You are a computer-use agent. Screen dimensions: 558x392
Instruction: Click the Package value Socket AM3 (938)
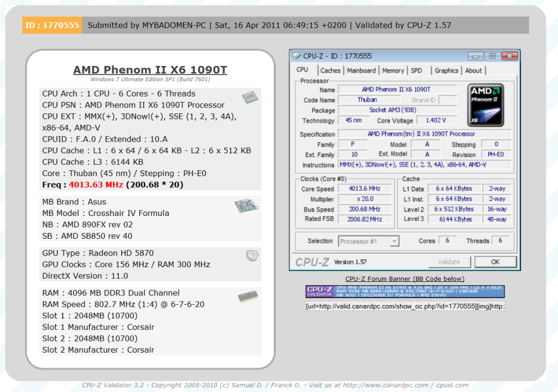point(397,110)
